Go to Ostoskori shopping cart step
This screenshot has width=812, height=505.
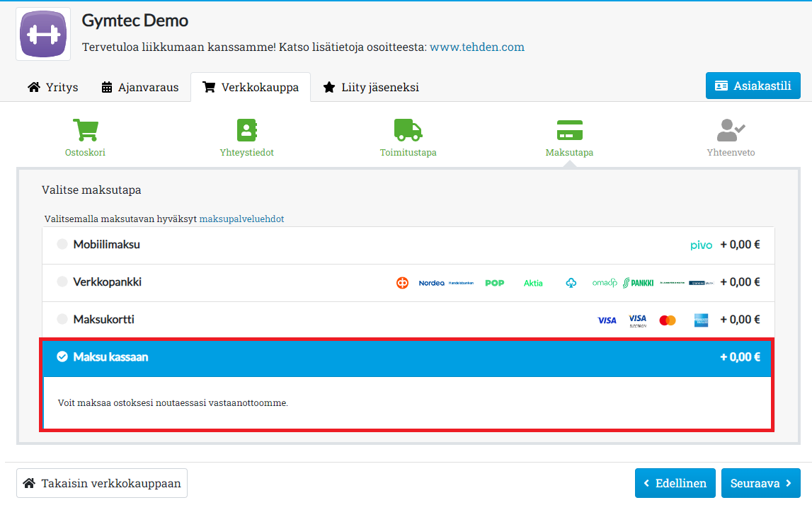tap(85, 131)
